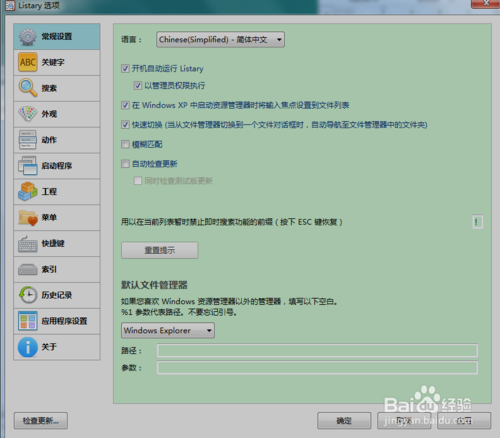Check the 同时检查测试版更新 option
500x438 pixels.
coord(138,181)
